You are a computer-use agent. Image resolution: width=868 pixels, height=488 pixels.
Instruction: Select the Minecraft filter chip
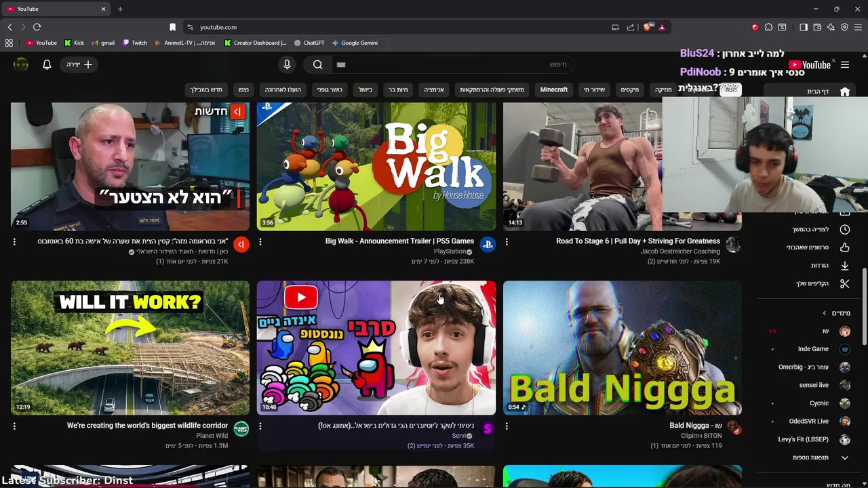(x=554, y=89)
